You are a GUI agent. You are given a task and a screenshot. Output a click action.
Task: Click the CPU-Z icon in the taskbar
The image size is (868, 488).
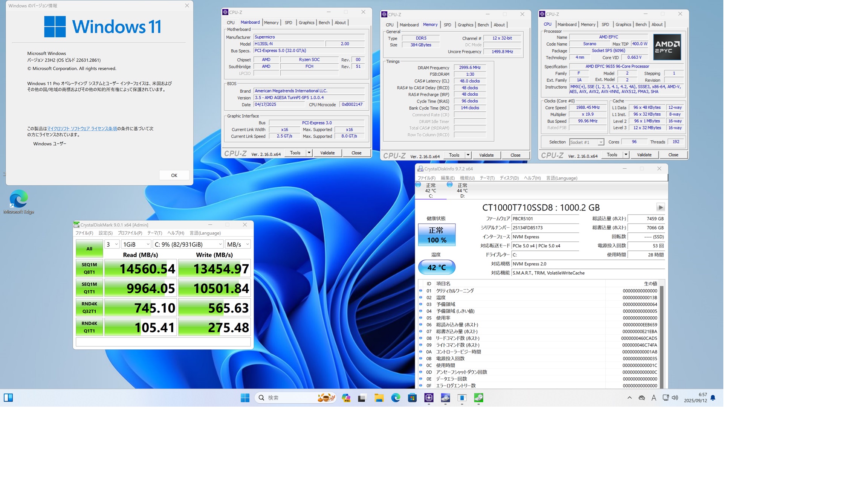coord(429,398)
